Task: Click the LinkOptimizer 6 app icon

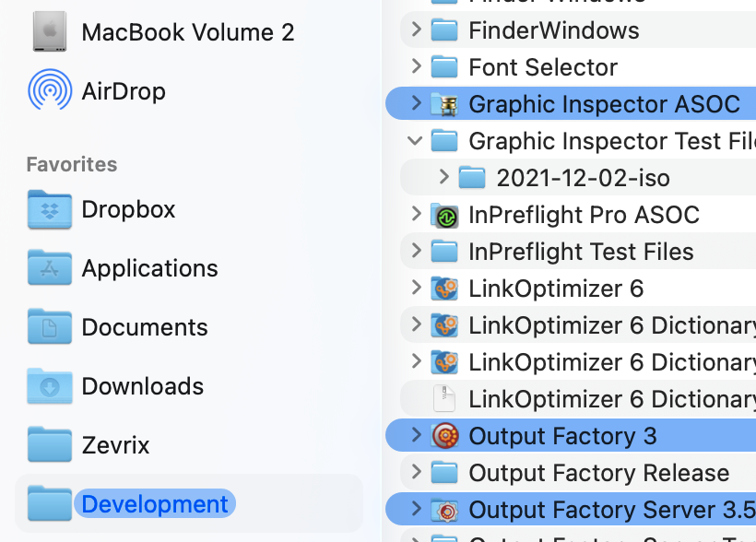Action: (445, 289)
